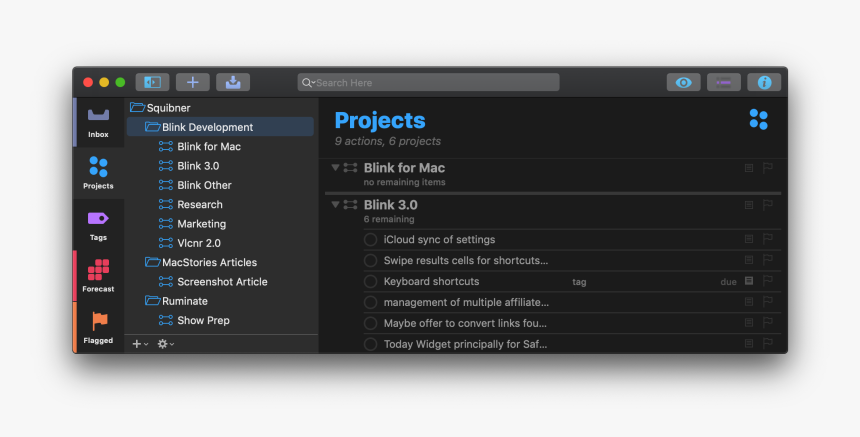
Task: Click the Quick Entry inbox-arrow toolbar button
Action: coord(233,82)
